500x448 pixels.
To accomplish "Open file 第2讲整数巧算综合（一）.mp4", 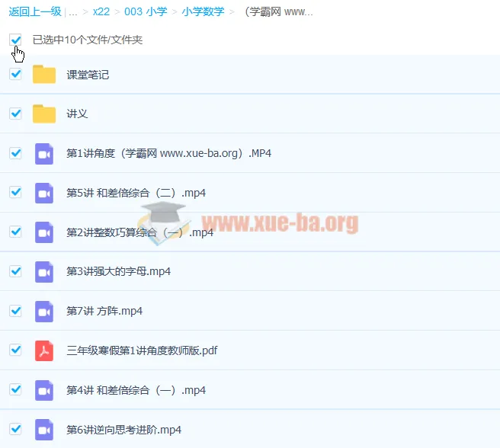I will pos(139,232).
